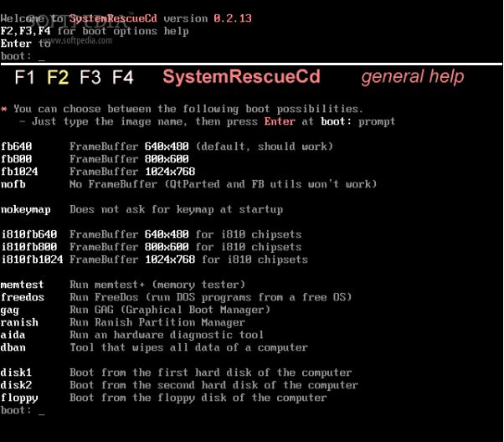Click the disk2 boot option
Viewport: 504px width, 442px height.
[16, 385]
